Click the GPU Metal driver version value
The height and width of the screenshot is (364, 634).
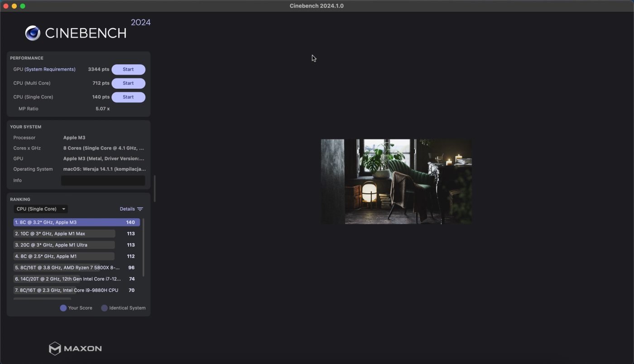[104, 158]
